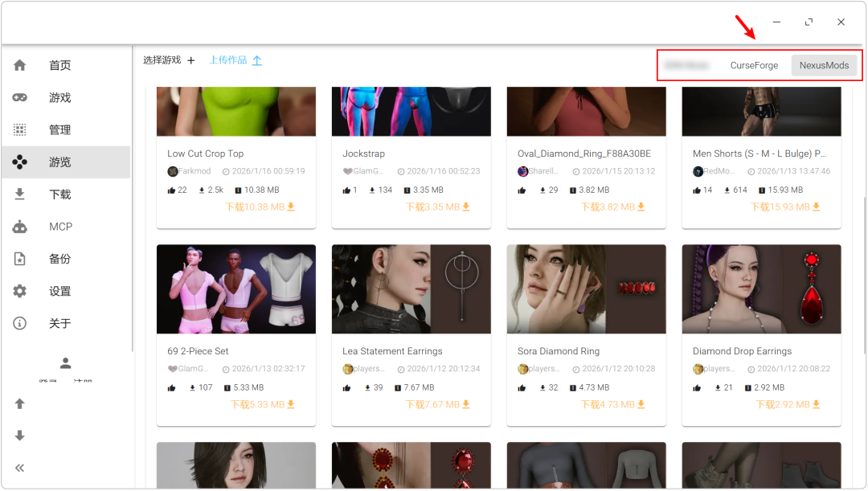Like the Men Shorts mod thumbs-up
This screenshot has width=868, height=491.
tap(697, 190)
